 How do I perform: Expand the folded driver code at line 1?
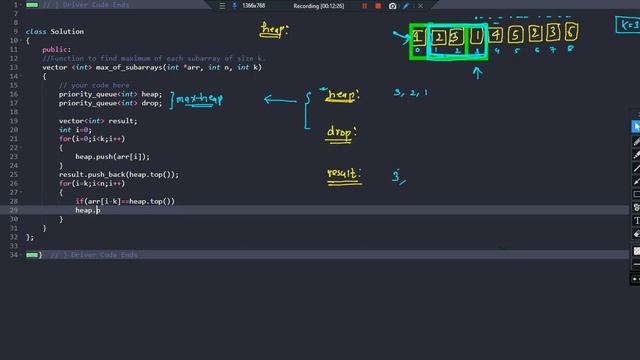tap(32, 5)
